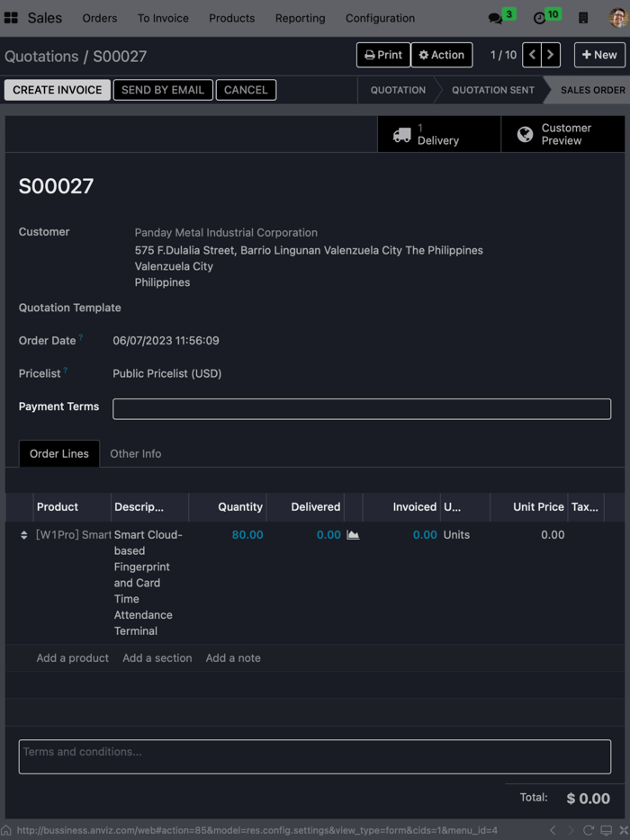The width and height of the screenshot is (630, 840).
Task: Select the Order Lines tab
Action: (x=59, y=454)
